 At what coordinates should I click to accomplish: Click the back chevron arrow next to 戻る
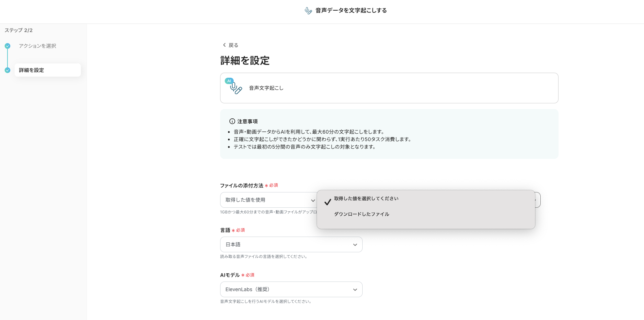224,45
